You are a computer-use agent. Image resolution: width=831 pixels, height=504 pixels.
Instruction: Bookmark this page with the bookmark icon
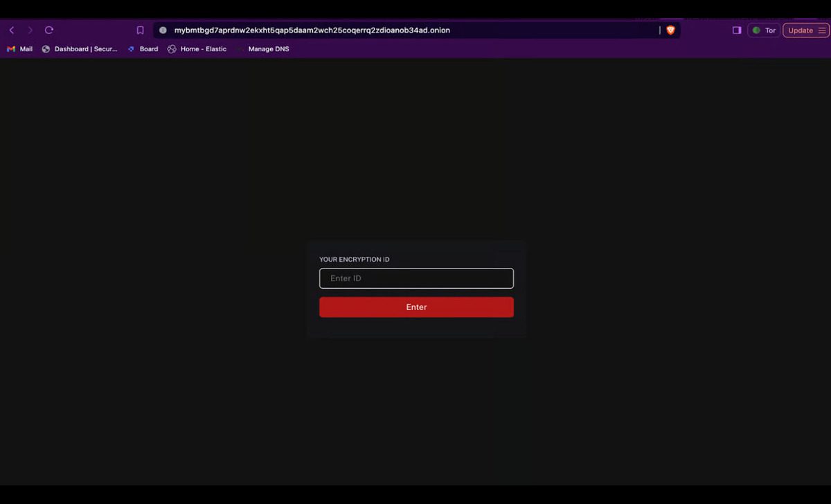tap(140, 30)
